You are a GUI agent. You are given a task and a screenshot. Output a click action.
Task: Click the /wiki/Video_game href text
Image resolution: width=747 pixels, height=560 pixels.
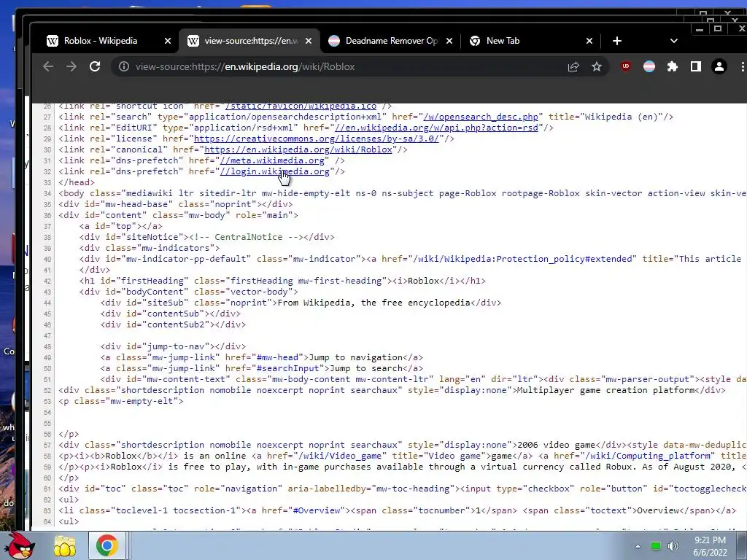(x=340, y=456)
